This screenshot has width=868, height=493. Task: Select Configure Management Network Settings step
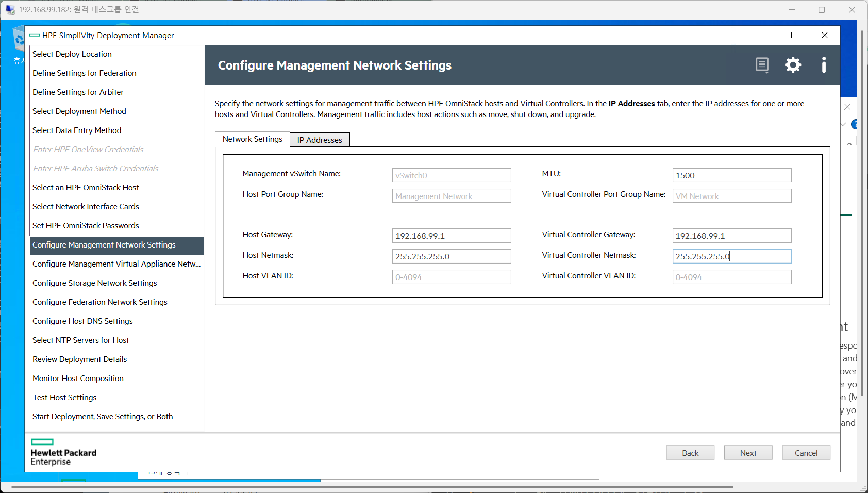point(117,245)
